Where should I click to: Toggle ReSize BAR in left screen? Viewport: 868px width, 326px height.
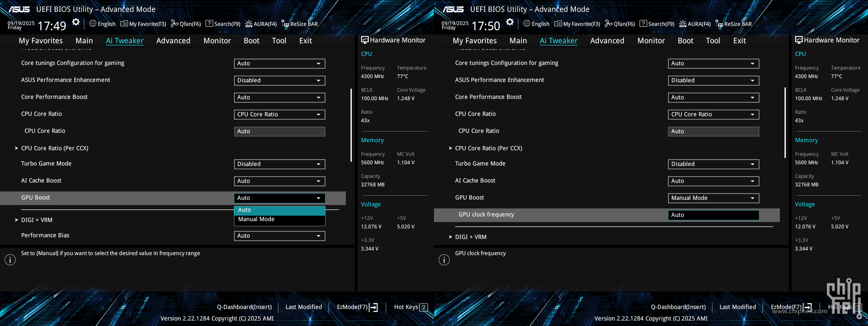pyautogui.click(x=300, y=24)
